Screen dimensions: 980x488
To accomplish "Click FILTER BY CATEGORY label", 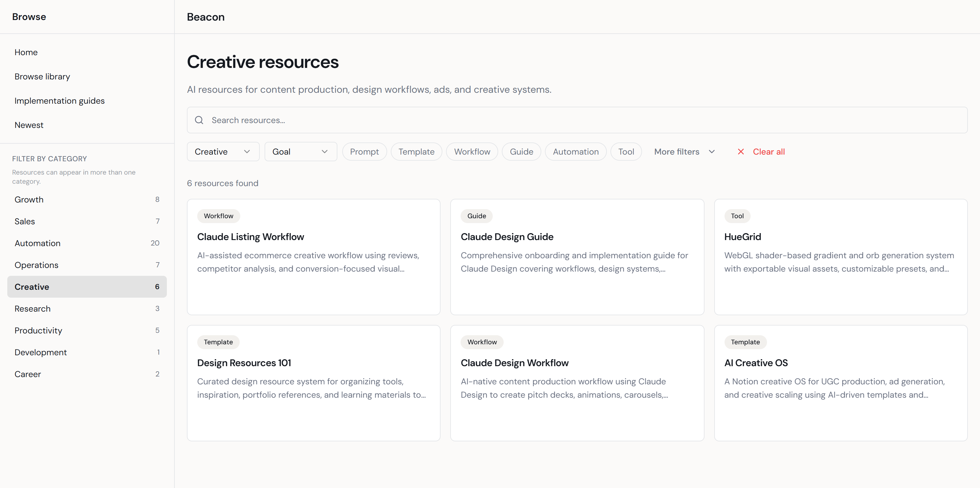I will pos(49,159).
